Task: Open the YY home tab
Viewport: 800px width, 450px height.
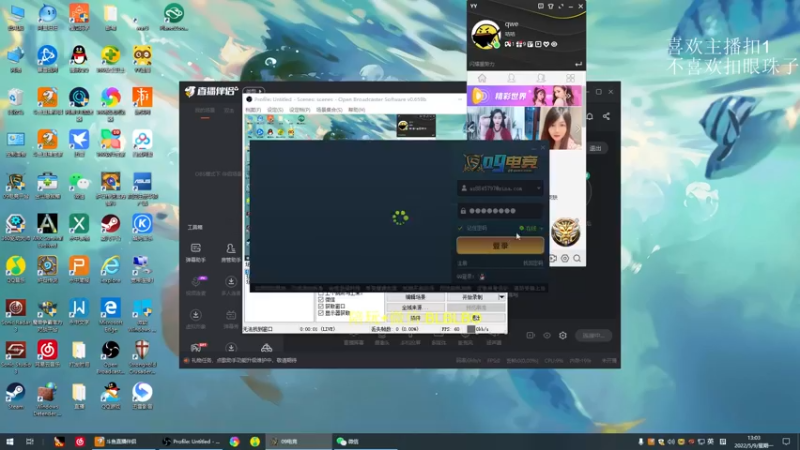Action: click(x=482, y=78)
